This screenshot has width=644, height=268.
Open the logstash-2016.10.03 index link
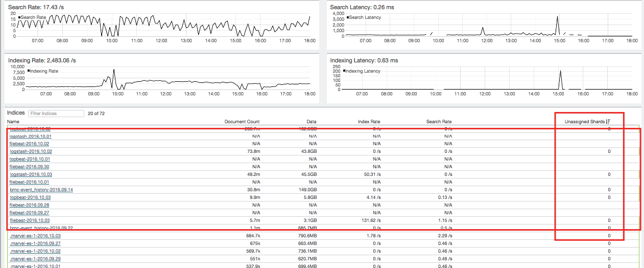(31, 174)
